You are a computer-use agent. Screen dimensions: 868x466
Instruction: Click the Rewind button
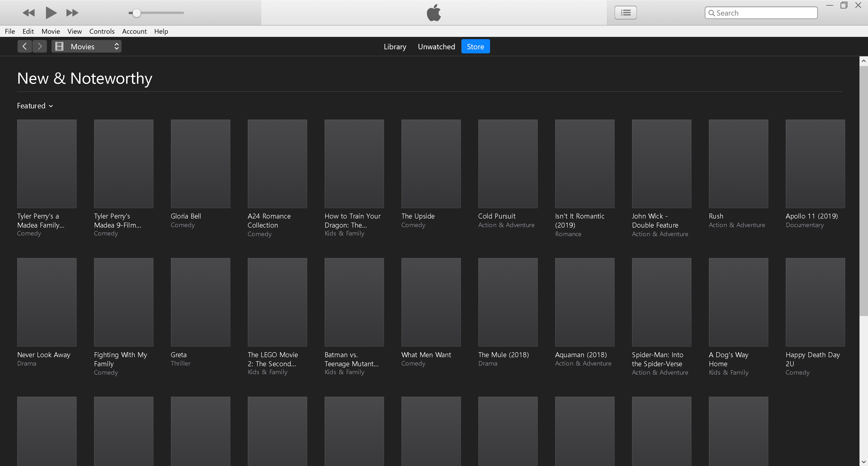click(x=29, y=13)
